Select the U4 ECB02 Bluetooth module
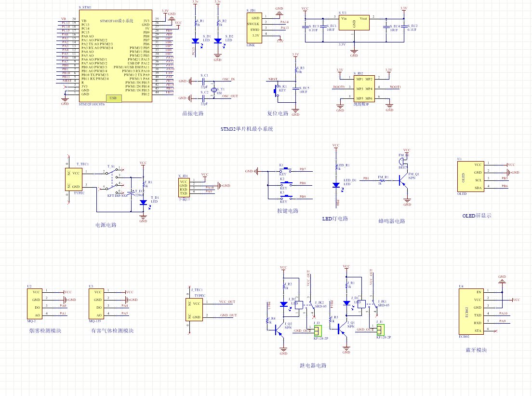Screen dimensions: 532x396 pos(471,312)
